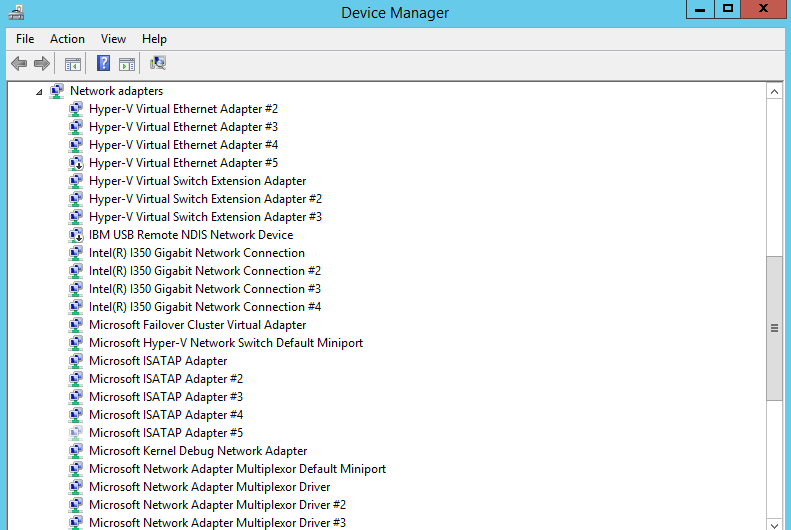Show/hide action pane toolbar icon
The image size is (791, 530).
pos(127,64)
